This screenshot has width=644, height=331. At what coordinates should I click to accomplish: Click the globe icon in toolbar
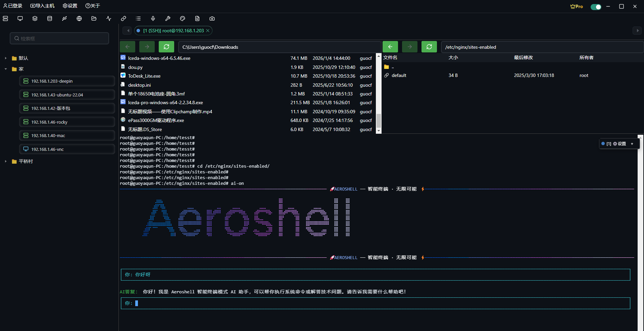(x=79, y=18)
